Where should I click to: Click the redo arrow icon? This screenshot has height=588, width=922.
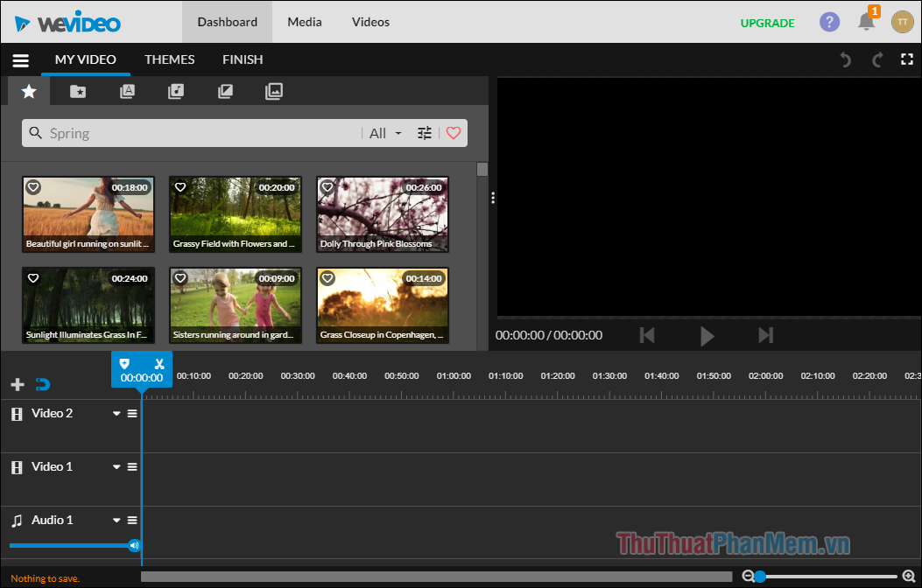pos(876,59)
